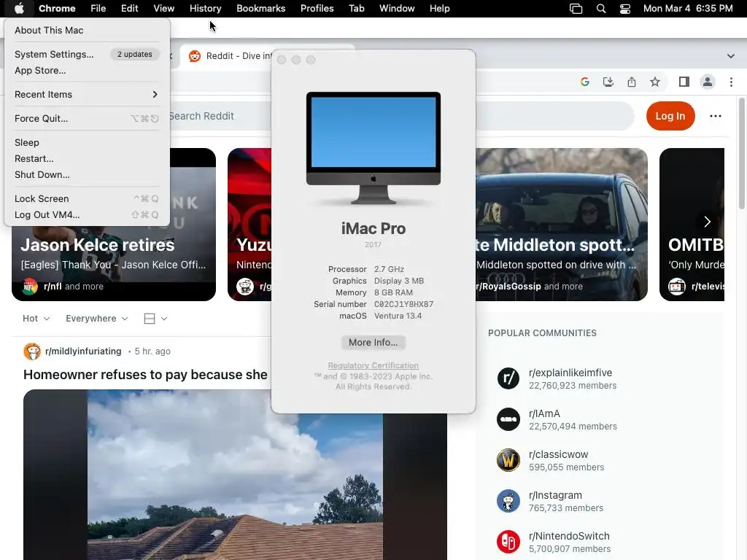
Task: Open Chrome profile avatar icon
Action: tap(708, 82)
